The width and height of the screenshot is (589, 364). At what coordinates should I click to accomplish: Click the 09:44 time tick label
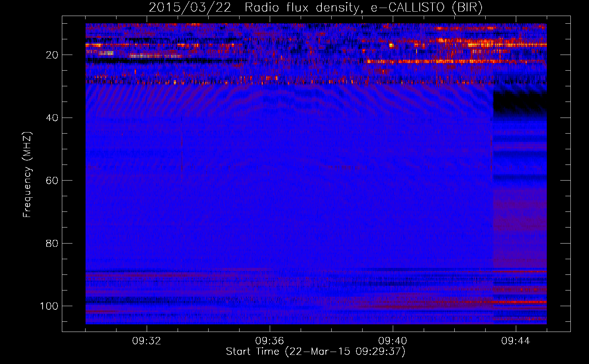click(516, 341)
